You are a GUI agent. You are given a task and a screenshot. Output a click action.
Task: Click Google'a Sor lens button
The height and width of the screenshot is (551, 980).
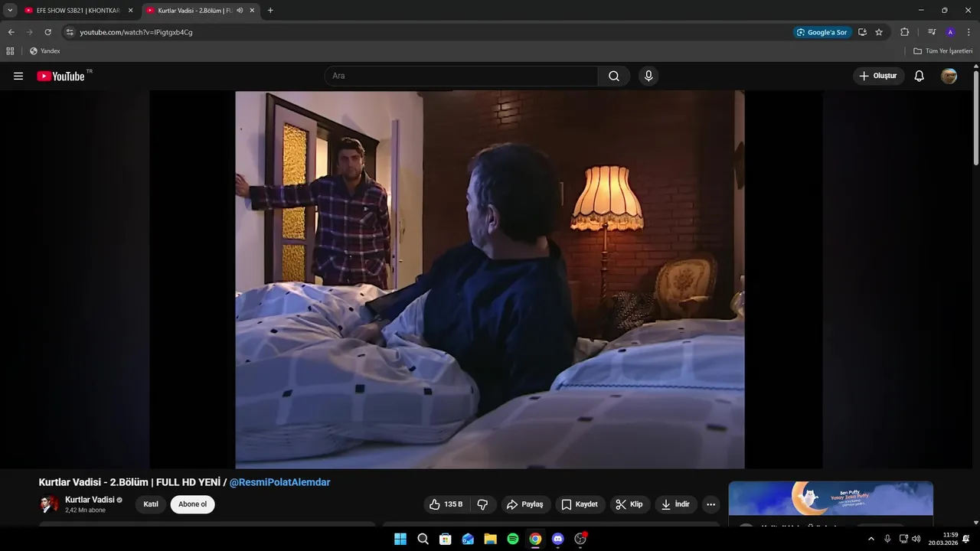tap(822, 32)
